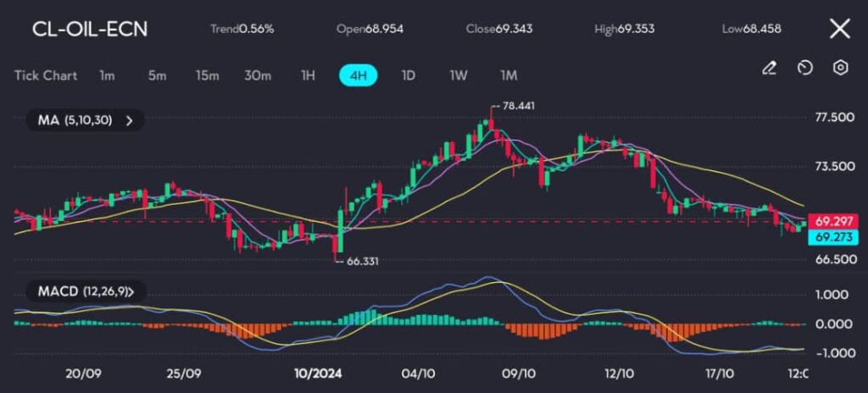This screenshot has width=868, height=393.
Task: Select the 1m timeframe
Action: point(107,75)
